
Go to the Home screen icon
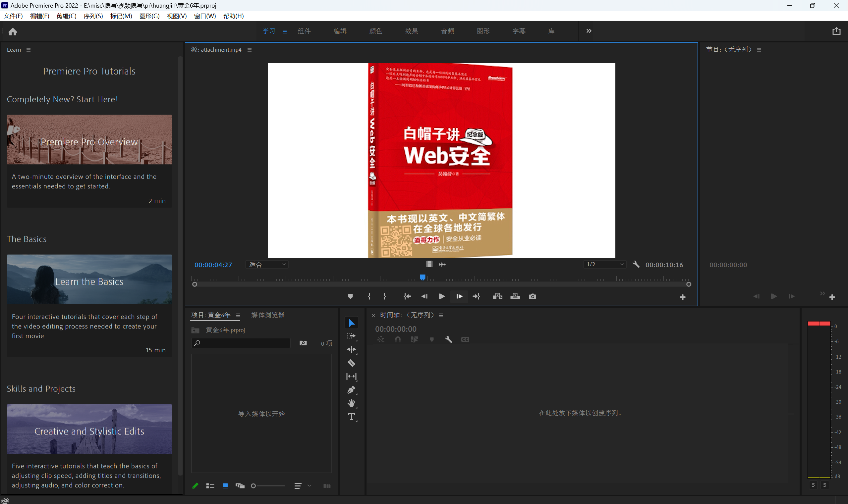pyautogui.click(x=13, y=31)
